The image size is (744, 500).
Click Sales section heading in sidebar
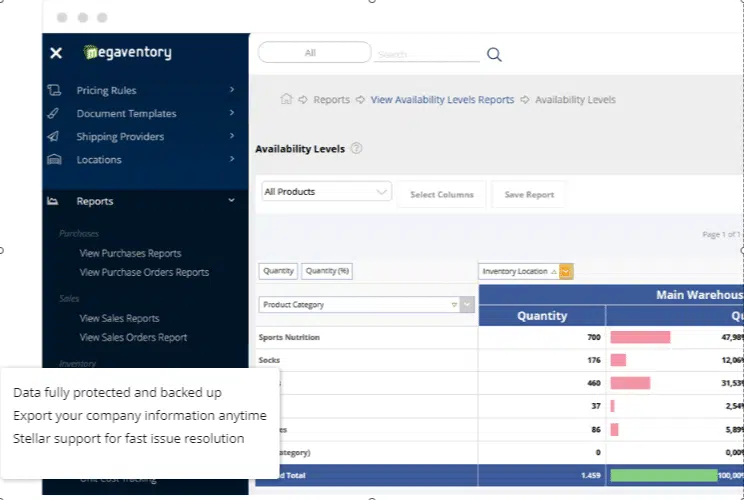pos(69,298)
